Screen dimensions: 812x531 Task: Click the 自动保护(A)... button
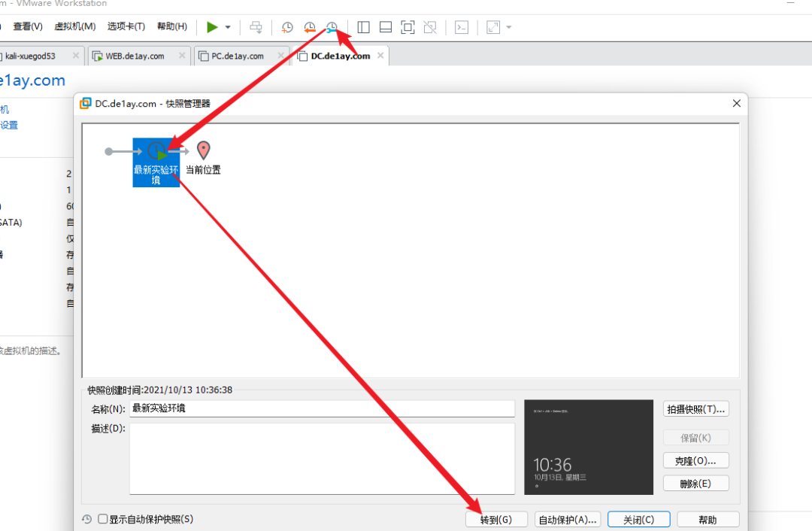(568, 520)
